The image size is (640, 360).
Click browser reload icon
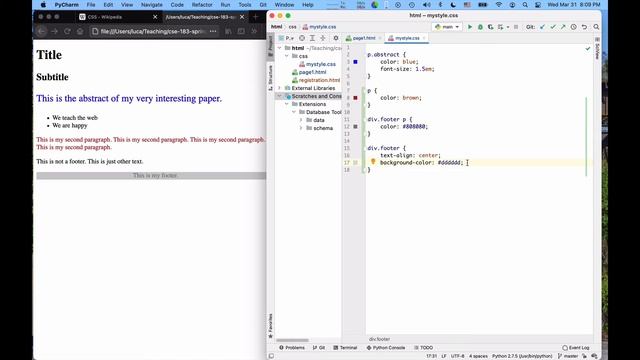pos(67,31)
